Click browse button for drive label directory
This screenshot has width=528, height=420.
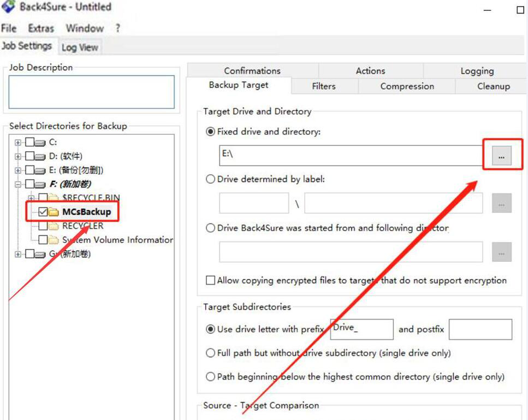[501, 203]
